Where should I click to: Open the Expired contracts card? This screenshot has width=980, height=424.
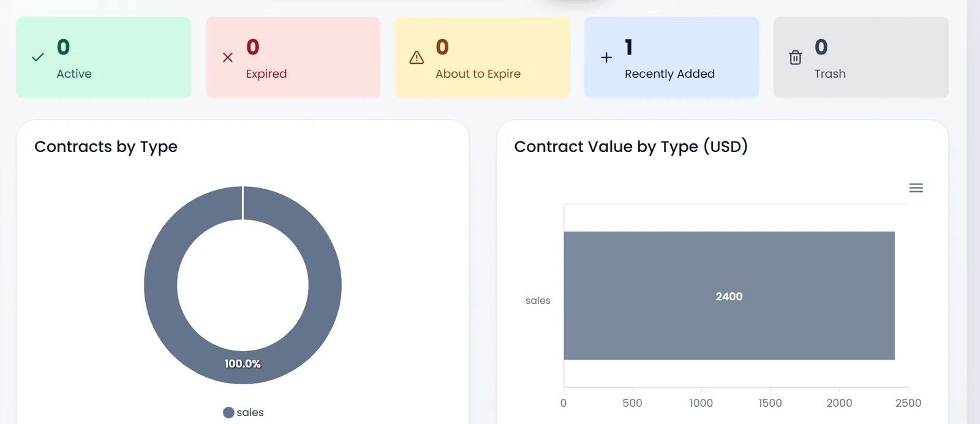[x=293, y=58]
